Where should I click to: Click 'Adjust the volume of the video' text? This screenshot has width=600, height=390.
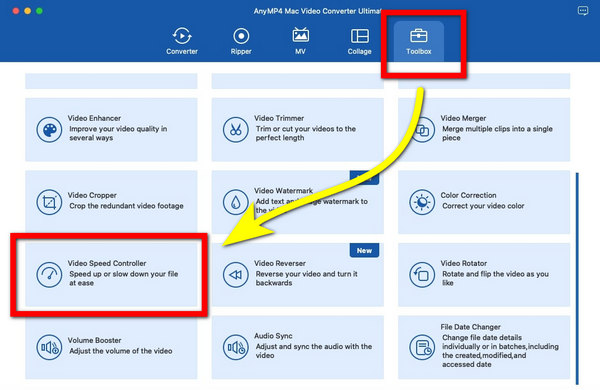[121, 351]
